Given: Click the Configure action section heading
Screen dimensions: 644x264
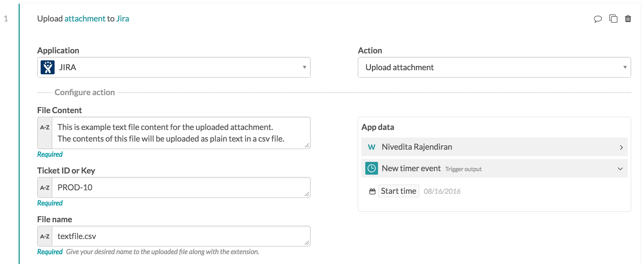Looking at the screenshot, I should [84, 92].
